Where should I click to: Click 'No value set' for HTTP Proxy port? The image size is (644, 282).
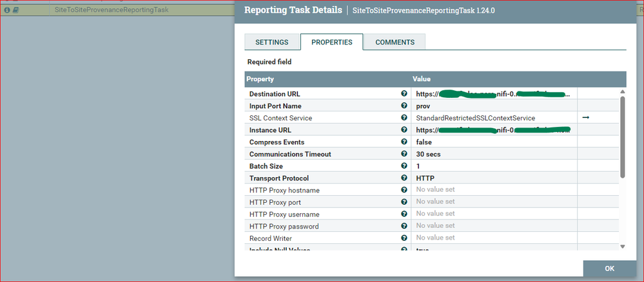tap(435, 202)
